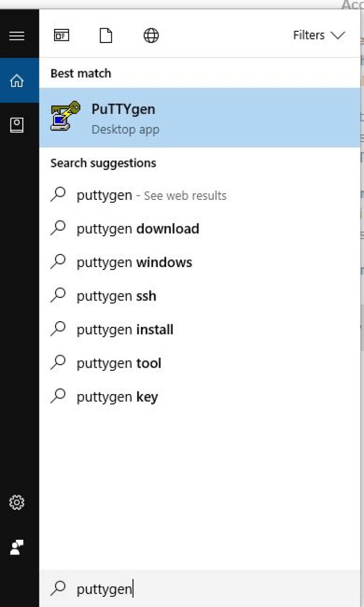364x607 pixels.
Task: Click magnifier icon beside 'puttygen key'
Action: pos(59,396)
